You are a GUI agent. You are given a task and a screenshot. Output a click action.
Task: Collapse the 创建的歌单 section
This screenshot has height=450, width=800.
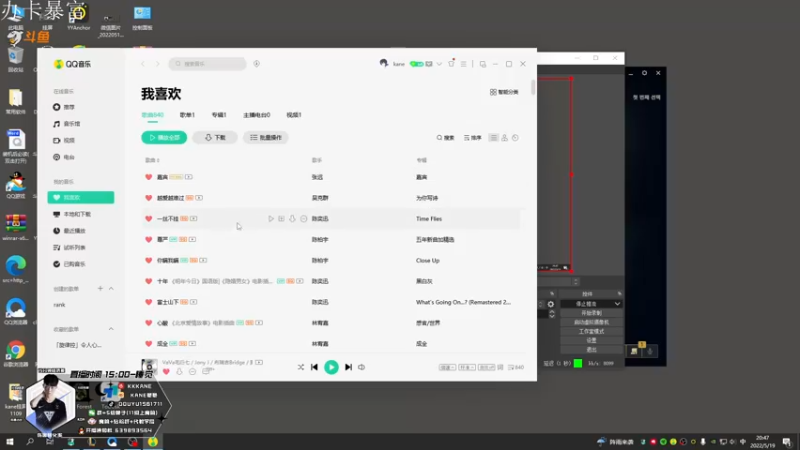111,289
